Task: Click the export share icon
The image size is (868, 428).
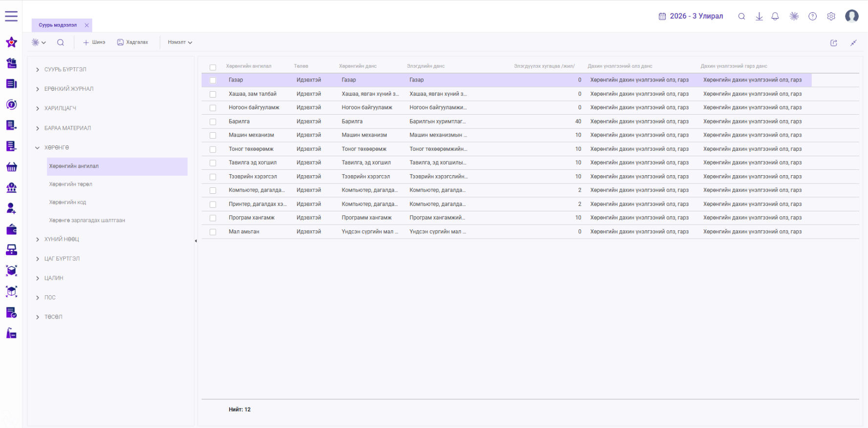Action: click(x=834, y=43)
